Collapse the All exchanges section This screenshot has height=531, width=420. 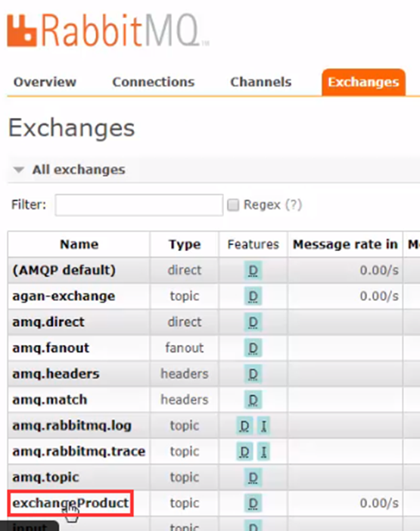[x=79, y=169]
